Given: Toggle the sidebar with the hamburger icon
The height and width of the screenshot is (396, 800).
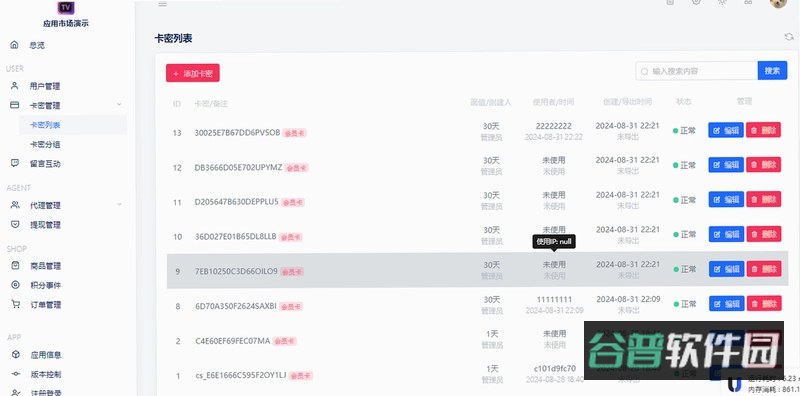Looking at the screenshot, I should 162,4.
